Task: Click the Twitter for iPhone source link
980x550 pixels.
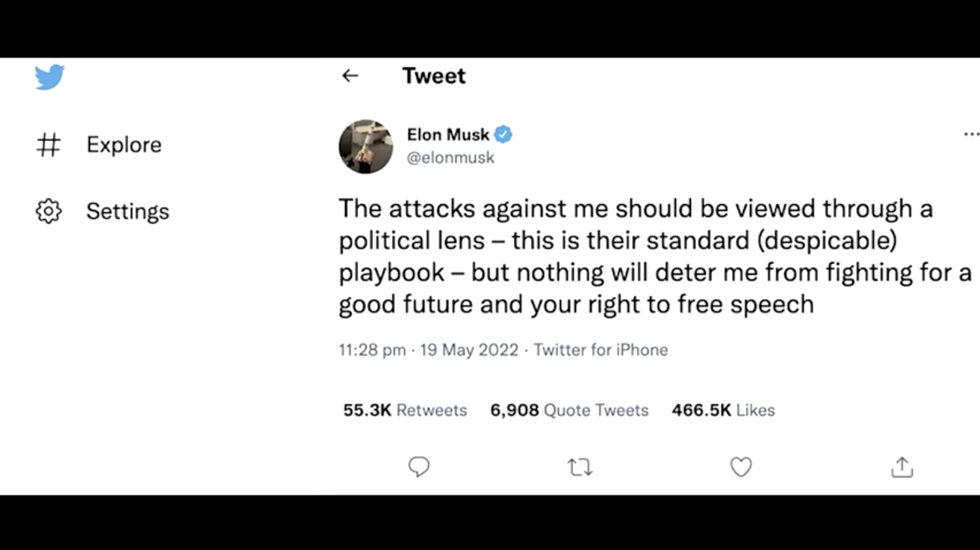Action: pyautogui.click(x=601, y=350)
